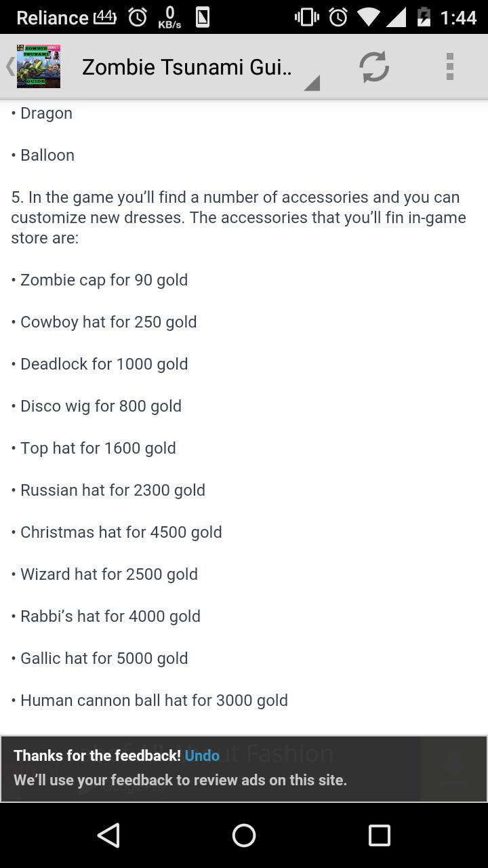
Task: Tap the refresh icon to reload the page
Action: coord(373,66)
